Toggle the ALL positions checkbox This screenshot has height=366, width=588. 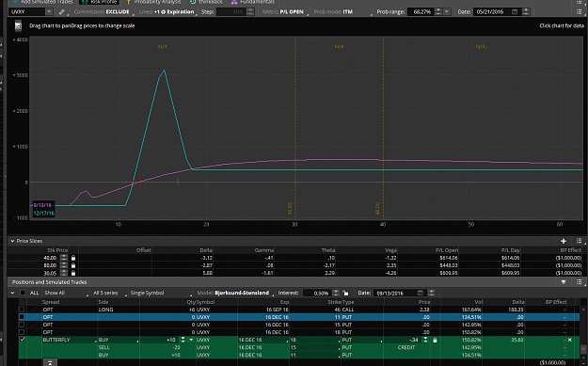click(23, 293)
